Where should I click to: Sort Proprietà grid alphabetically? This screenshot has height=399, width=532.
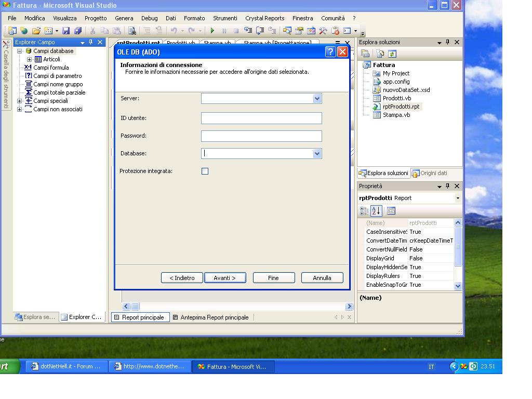(x=376, y=211)
